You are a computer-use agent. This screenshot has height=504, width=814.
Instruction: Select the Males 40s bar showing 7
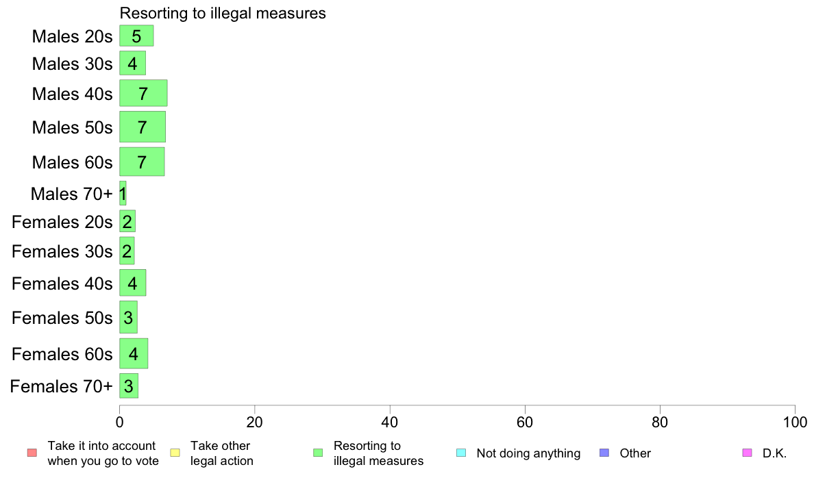click(x=143, y=93)
